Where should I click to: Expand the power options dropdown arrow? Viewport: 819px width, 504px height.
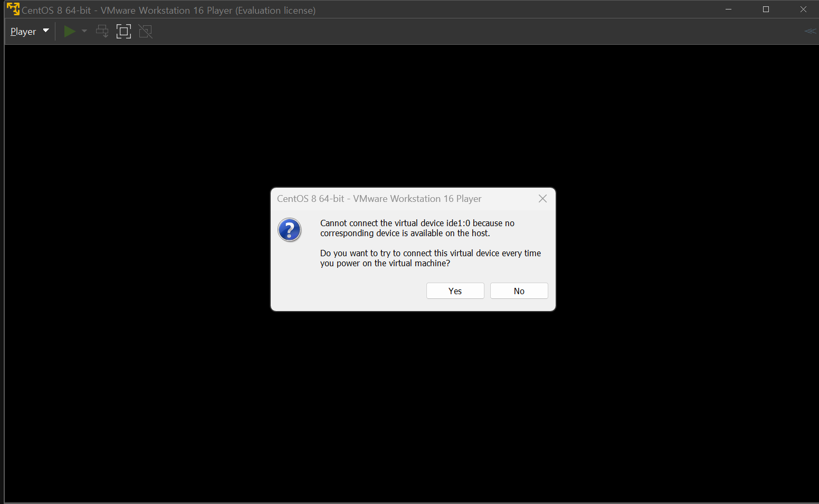click(x=84, y=31)
